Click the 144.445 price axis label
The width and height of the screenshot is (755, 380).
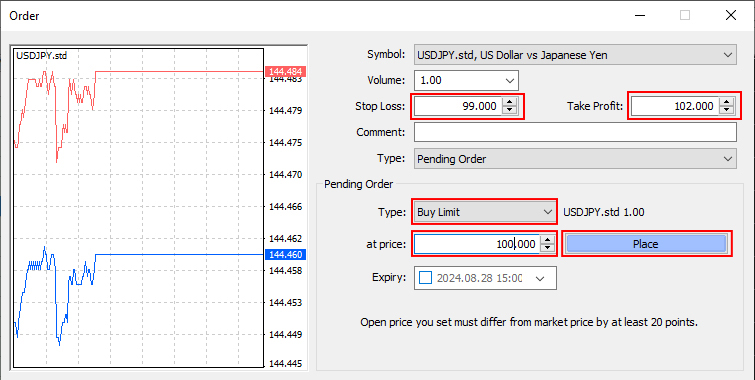coord(286,364)
